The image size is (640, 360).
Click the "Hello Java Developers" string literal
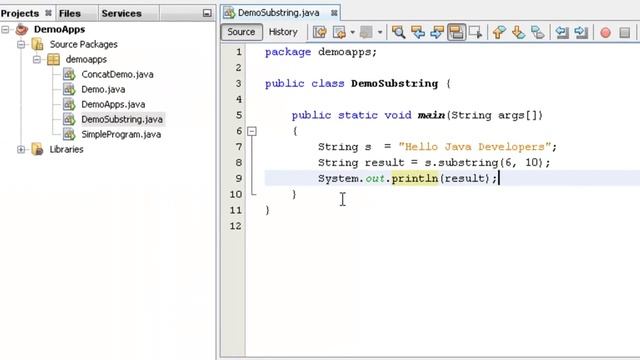pyautogui.click(x=474, y=147)
